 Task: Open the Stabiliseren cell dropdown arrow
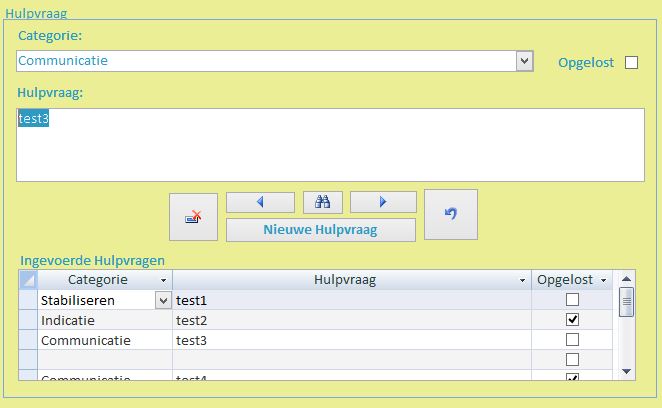163,301
